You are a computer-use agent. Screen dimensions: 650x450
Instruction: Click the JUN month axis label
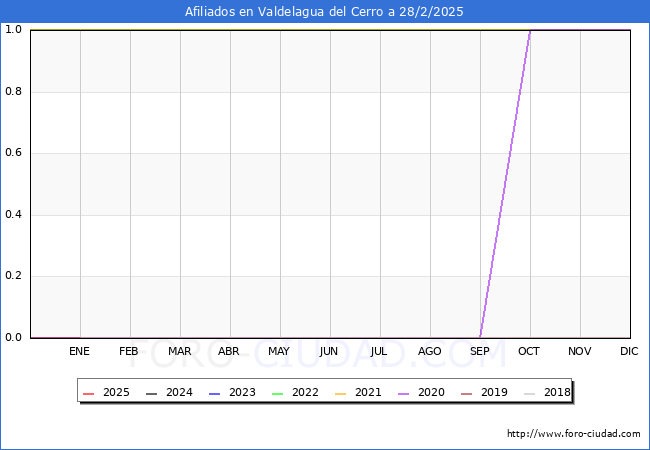(x=329, y=351)
